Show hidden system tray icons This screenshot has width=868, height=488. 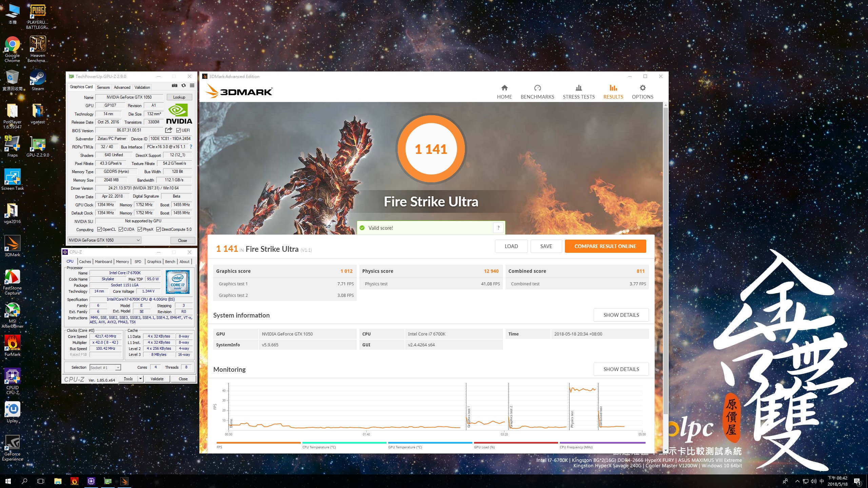(797, 481)
